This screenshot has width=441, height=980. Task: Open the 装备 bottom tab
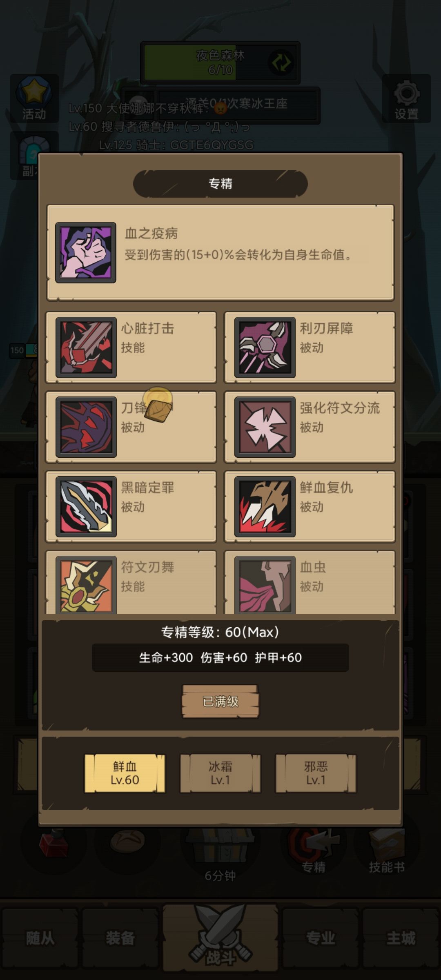click(120, 938)
